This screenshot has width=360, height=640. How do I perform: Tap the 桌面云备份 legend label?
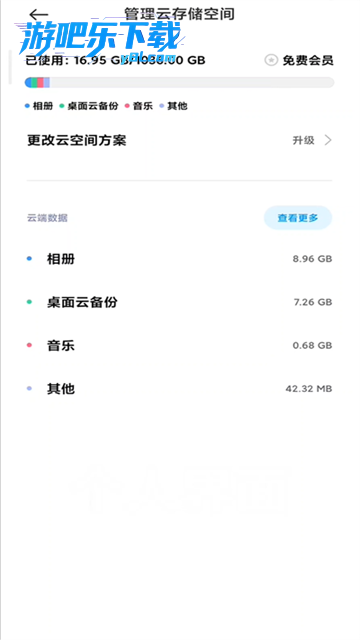pos(93,106)
